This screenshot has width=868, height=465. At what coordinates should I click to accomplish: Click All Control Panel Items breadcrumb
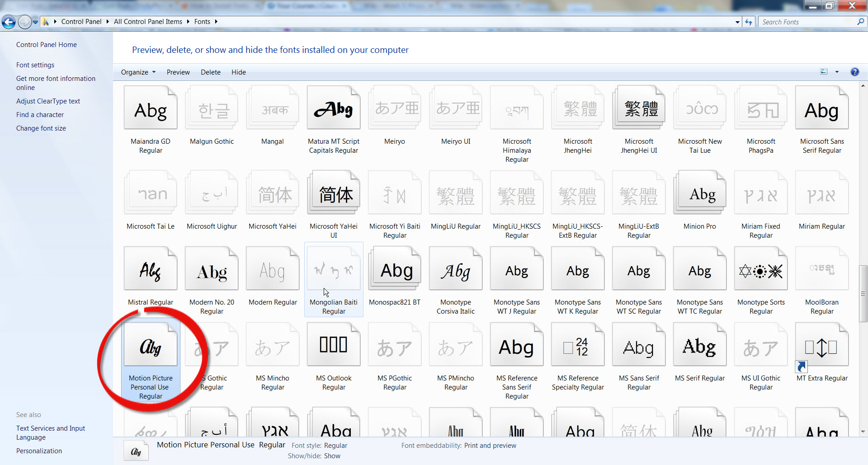pos(148,22)
